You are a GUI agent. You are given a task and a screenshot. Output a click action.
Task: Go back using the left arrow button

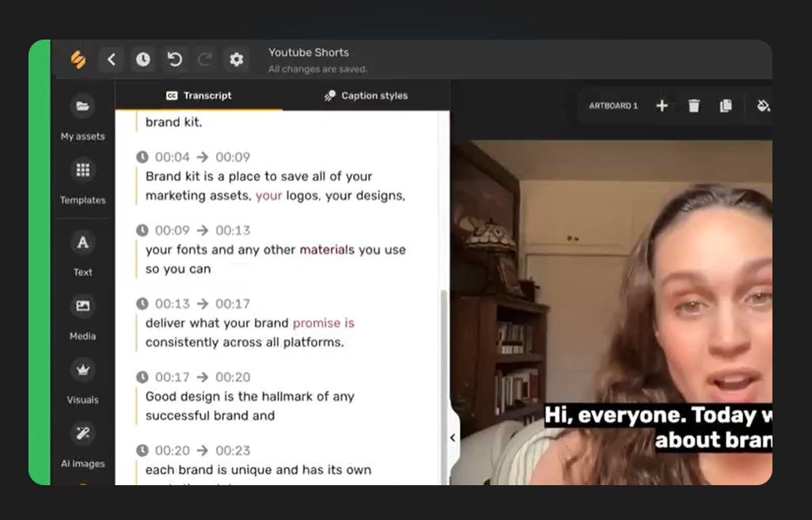[112, 59]
